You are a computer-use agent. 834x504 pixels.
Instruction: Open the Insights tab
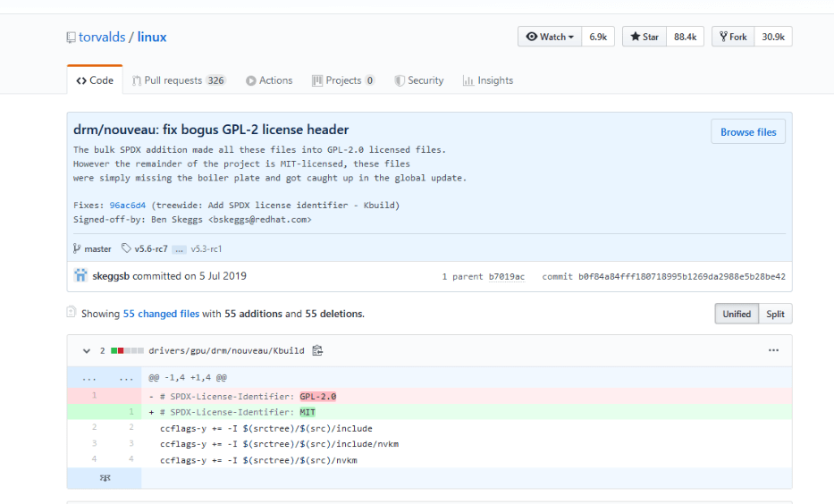coord(488,80)
